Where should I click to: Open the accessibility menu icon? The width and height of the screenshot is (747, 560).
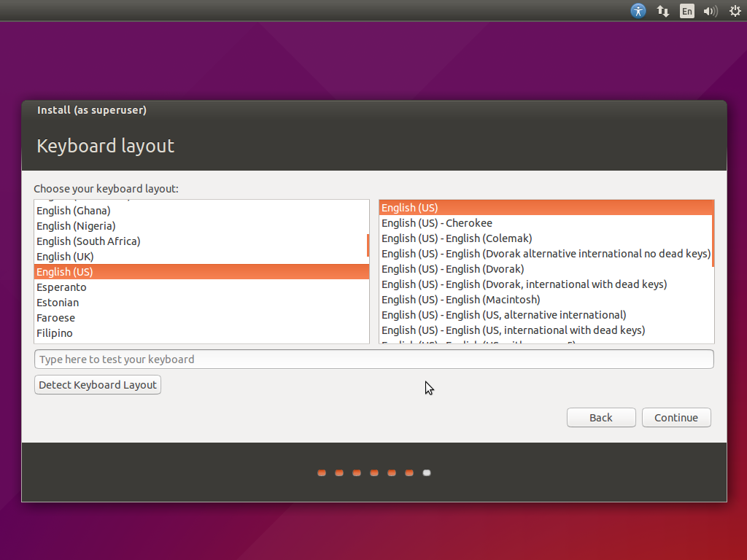click(x=638, y=10)
